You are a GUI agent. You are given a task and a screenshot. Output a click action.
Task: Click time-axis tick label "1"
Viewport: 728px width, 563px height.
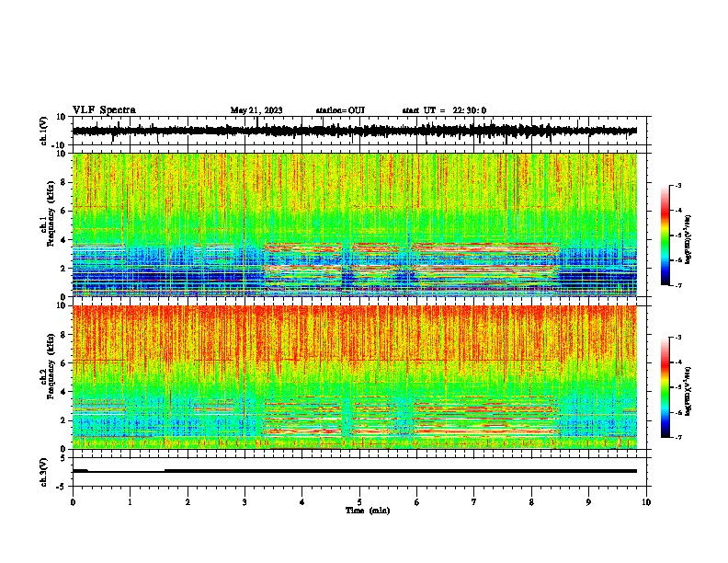pos(130,501)
